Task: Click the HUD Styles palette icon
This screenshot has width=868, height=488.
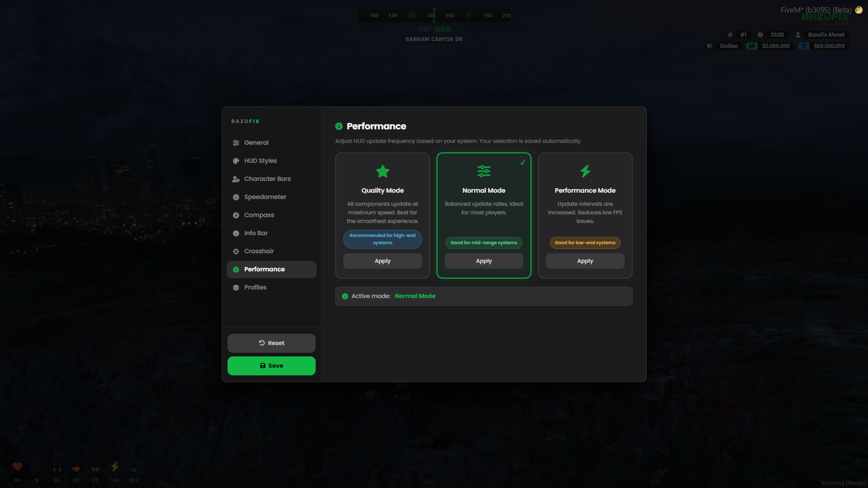Action: tap(236, 161)
